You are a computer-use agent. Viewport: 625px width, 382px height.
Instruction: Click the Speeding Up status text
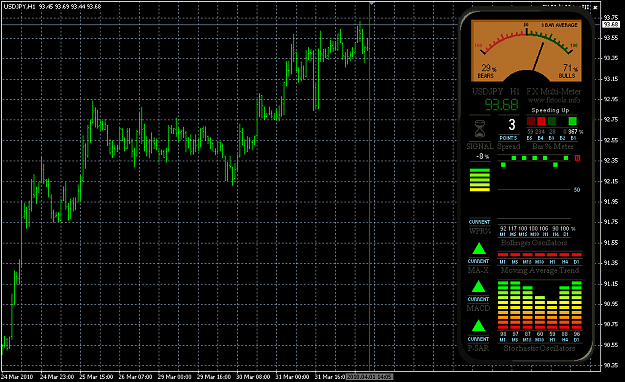[x=550, y=110]
